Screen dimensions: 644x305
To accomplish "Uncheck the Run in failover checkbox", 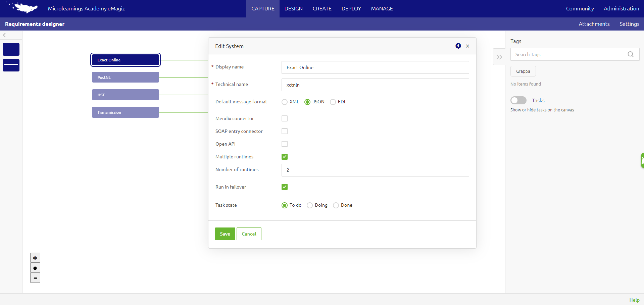I will (285, 187).
